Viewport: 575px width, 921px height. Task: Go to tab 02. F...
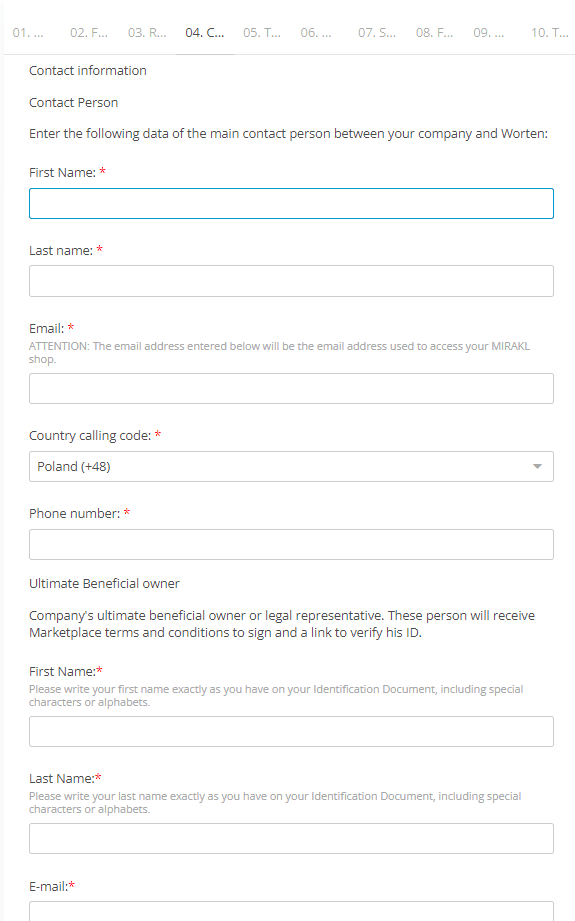coord(89,33)
